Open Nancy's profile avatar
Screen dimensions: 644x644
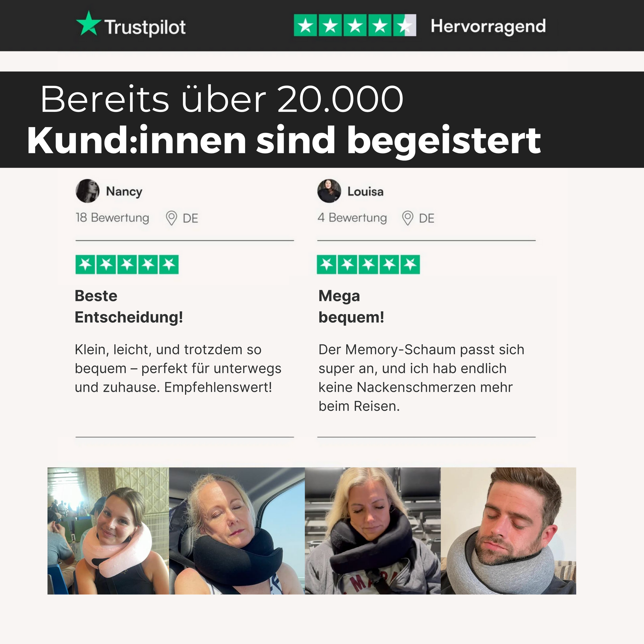(x=87, y=191)
